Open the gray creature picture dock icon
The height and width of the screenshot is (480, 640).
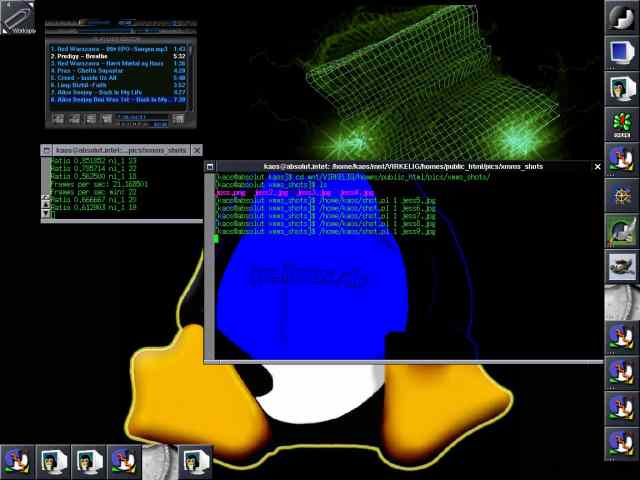(x=622, y=266)
